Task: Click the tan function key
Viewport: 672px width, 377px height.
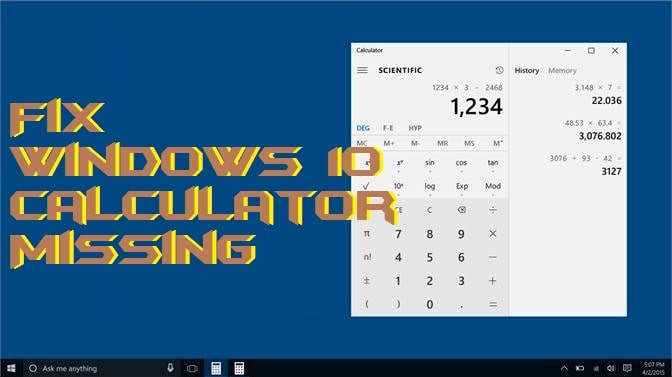Action: [x=493, y=163]
